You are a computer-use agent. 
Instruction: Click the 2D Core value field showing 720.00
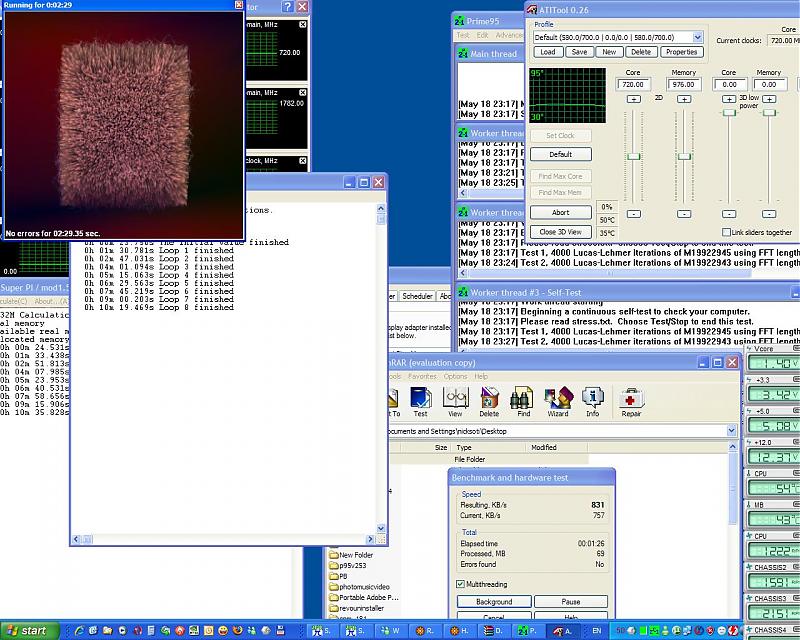633,84
